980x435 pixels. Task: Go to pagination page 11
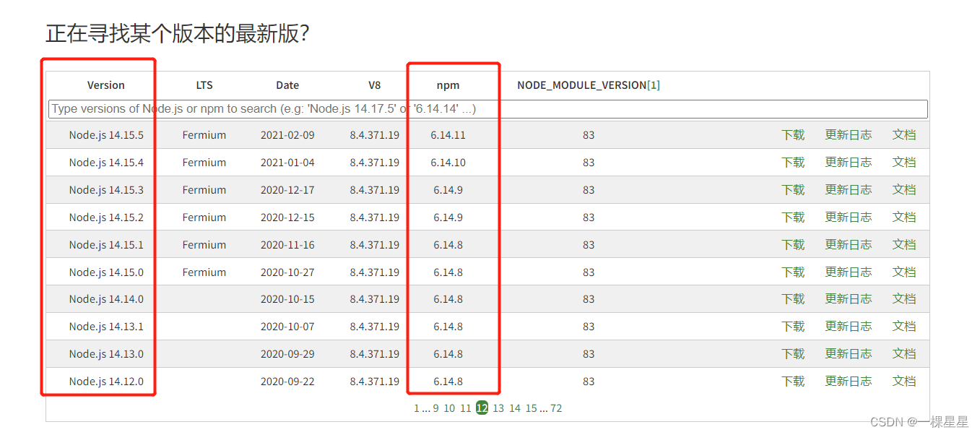[x=466, y=408]
